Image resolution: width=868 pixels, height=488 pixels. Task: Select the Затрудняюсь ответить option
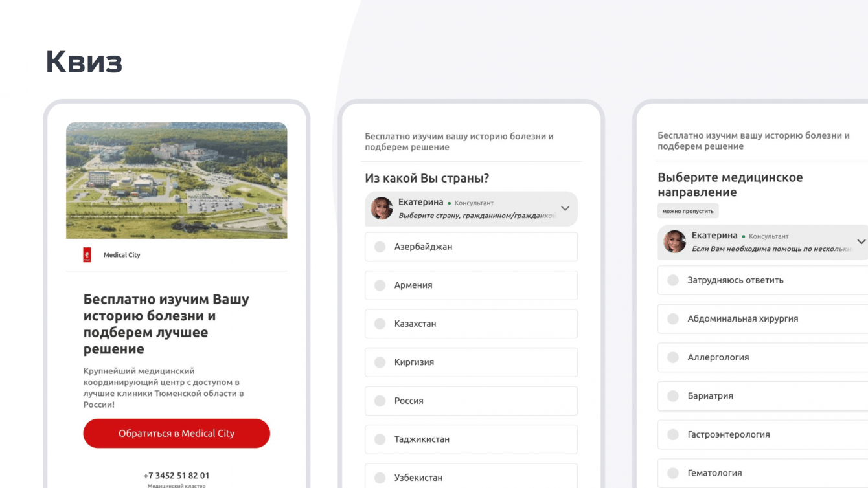[x=763, y=280]
